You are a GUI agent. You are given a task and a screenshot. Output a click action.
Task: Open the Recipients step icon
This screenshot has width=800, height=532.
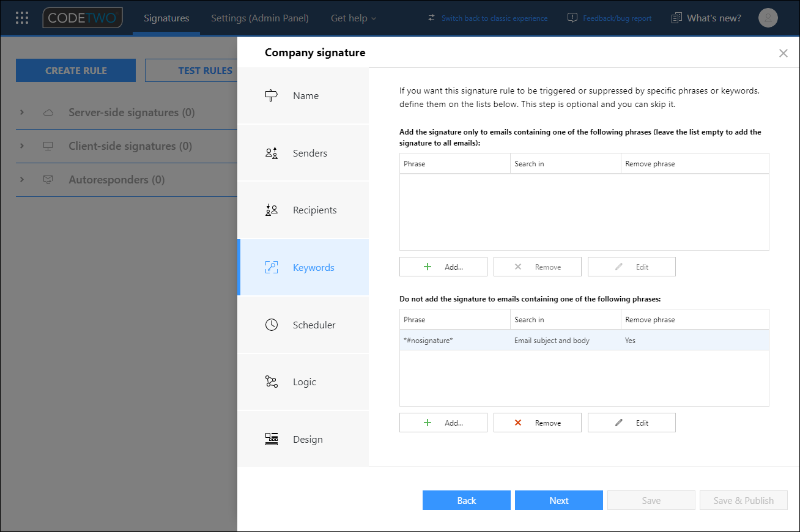(272, 210)
